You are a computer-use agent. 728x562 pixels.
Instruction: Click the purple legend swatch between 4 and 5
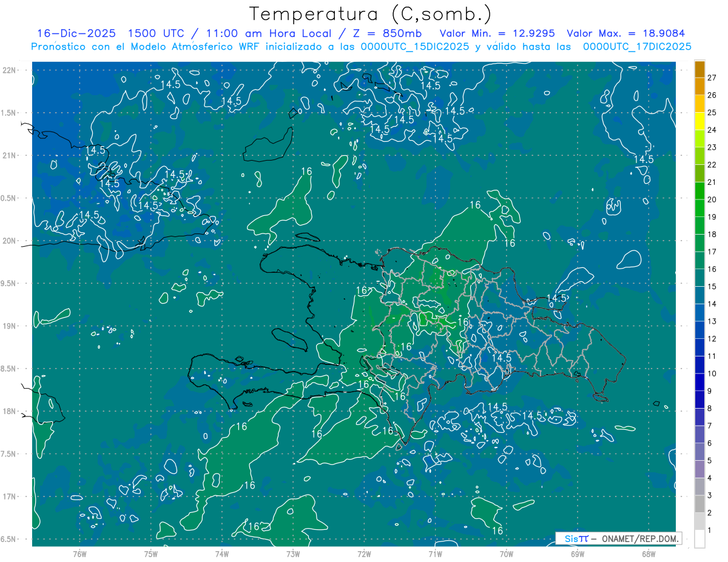699,469
